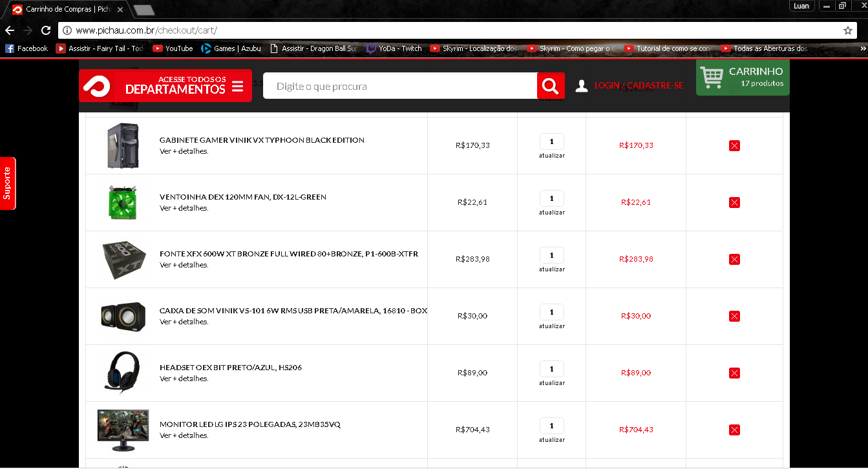
Task: Click the red search magnifier button
Action: pyautogui.click(x=551, y=86)
